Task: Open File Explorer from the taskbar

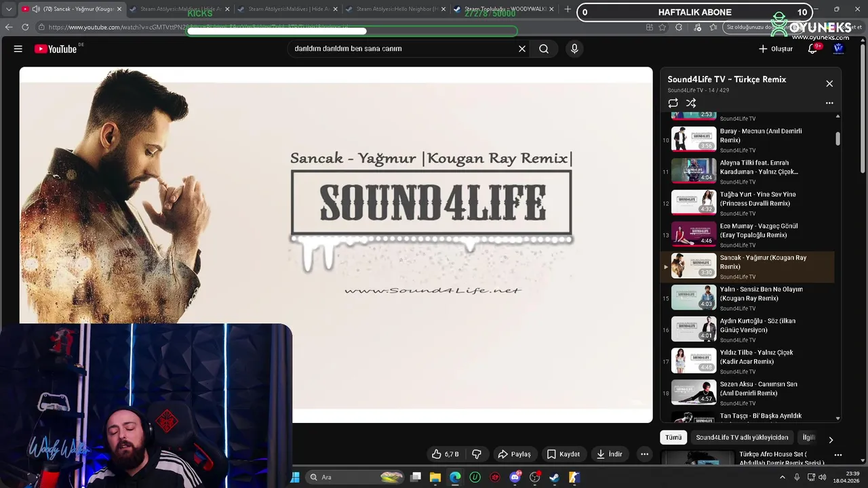Action: coord(435,477)
